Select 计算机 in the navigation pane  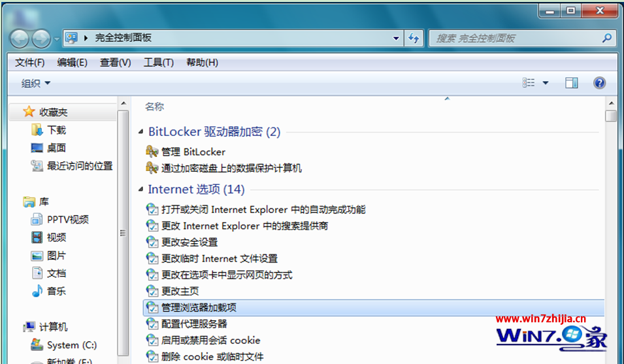54,327
